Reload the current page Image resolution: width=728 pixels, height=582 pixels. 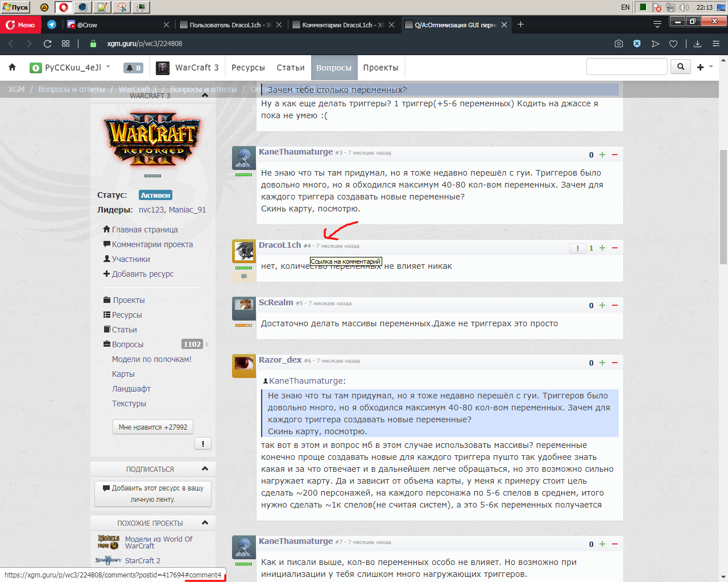(x=48, y=44)
